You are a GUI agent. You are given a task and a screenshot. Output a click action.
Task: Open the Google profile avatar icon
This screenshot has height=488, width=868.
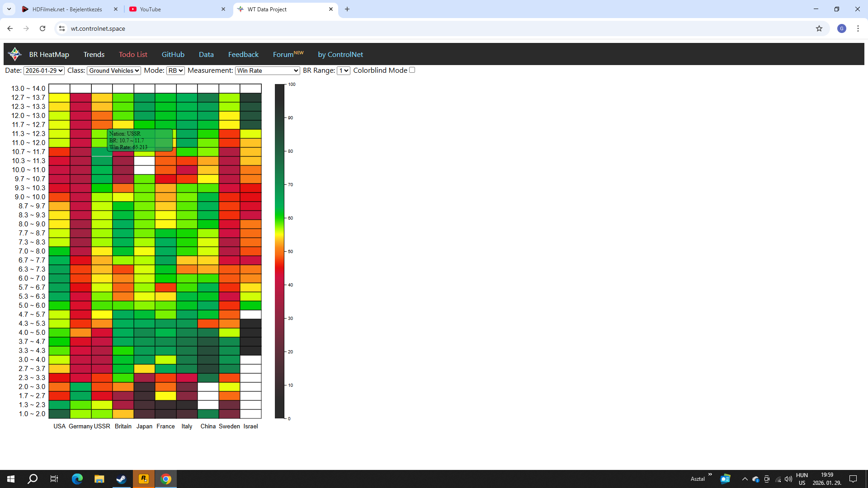841,28
